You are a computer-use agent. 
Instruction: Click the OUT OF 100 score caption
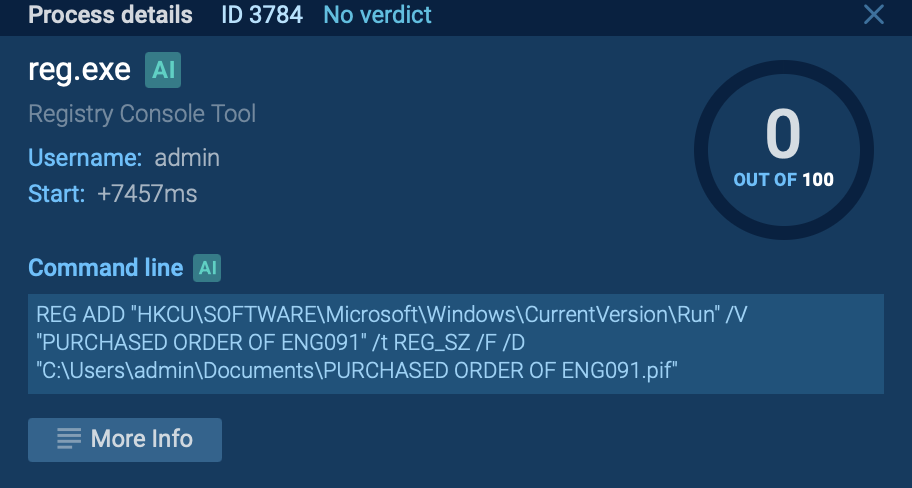pyautogui.click(x=783, y=180)
